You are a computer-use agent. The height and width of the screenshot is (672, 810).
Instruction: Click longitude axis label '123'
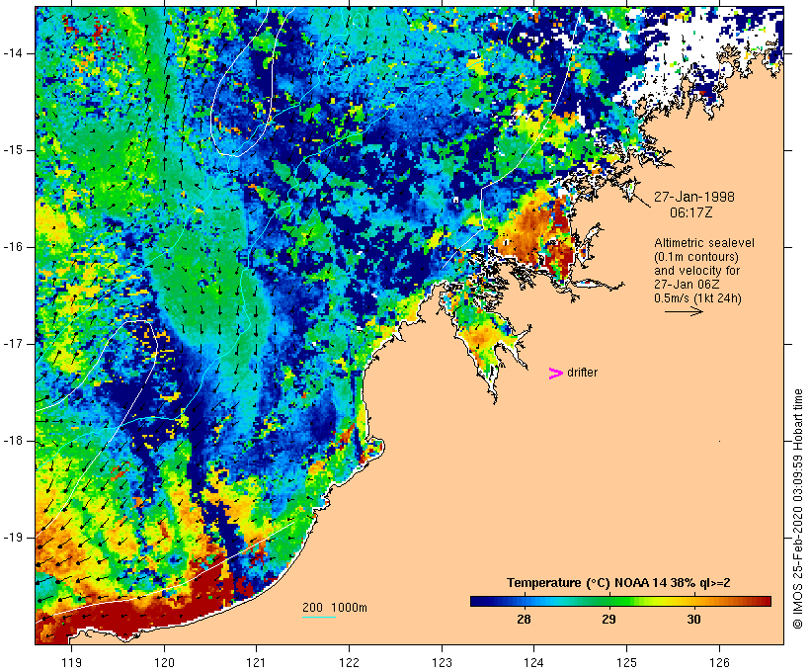pos(442,662)
